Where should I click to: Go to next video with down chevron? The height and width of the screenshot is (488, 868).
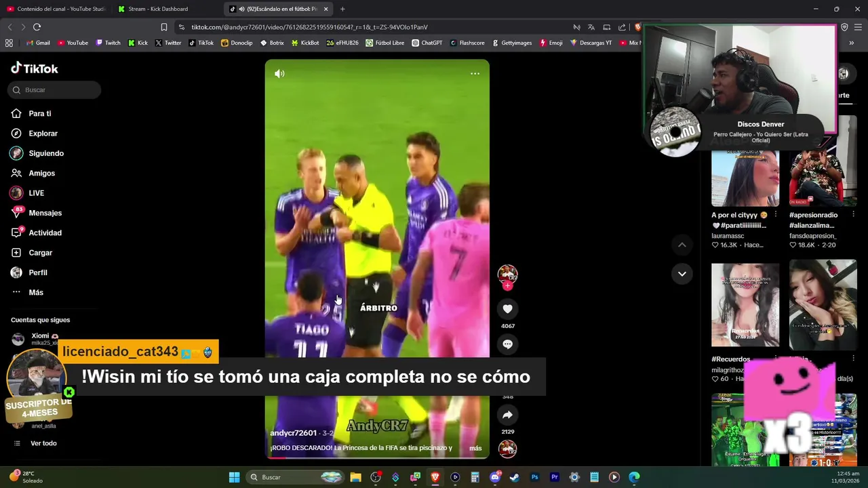point(682,274)
